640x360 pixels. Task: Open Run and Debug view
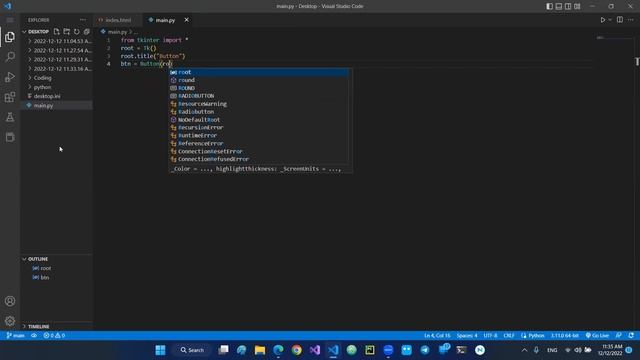(10, 77)
